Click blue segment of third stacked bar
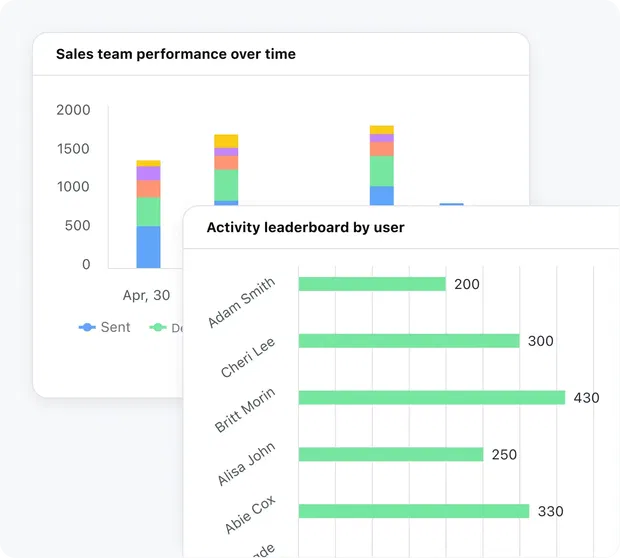 click(x=382, y=196)
